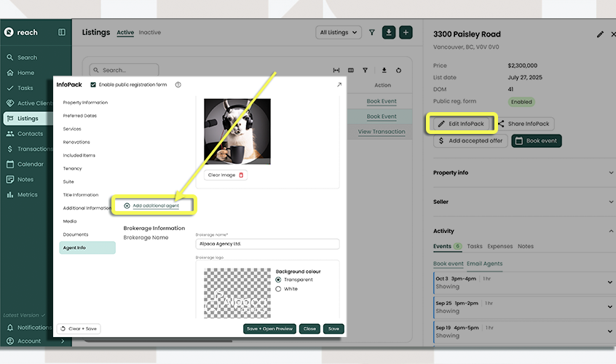
Task: Open Calendar from the left sidebar
Action: click(x=30, y=165)
